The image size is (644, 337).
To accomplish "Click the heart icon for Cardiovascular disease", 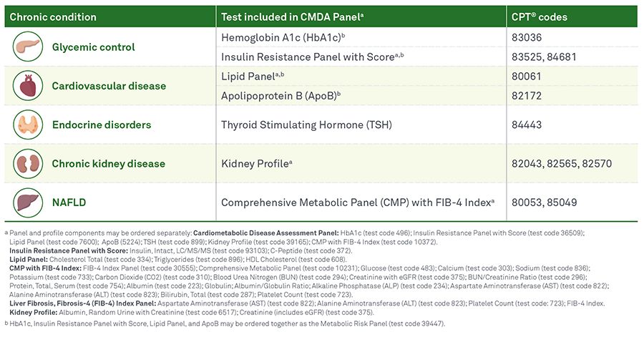I will [27, 86].
